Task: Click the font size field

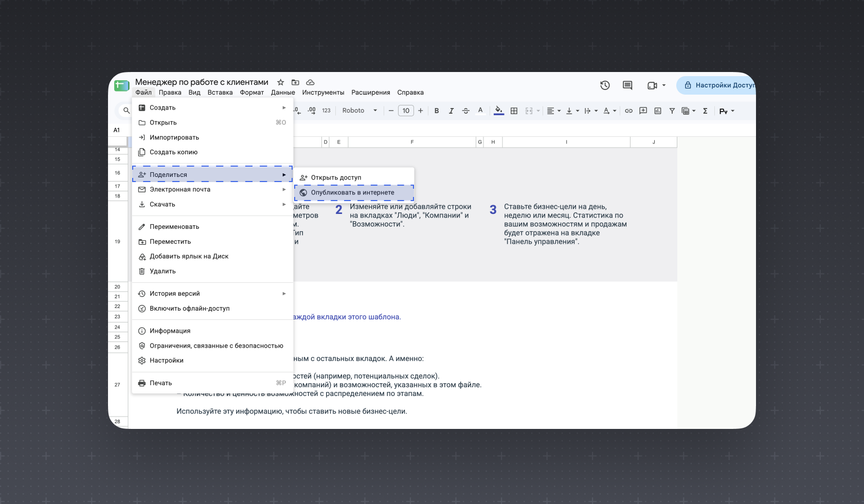Action: [x=406, y=111]
